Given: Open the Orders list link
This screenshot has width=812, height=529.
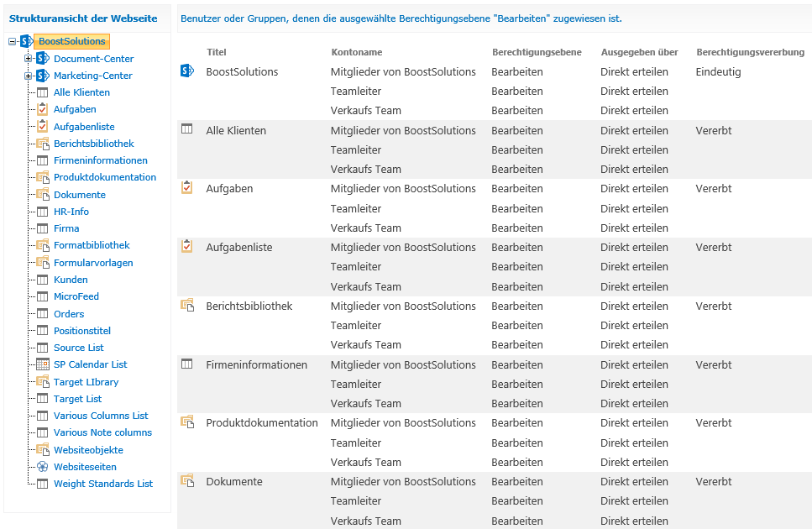Looking at the screenshot, I should click(x=69, y=314).
